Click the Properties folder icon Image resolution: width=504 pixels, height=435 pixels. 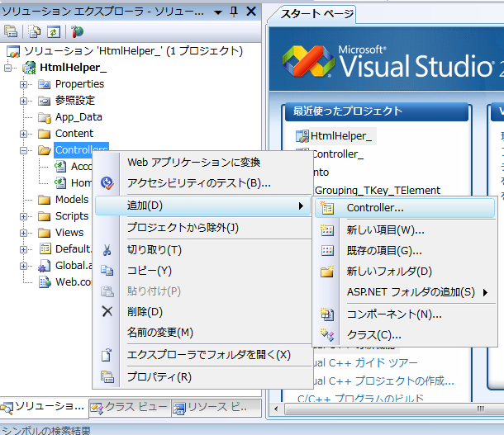45,84
